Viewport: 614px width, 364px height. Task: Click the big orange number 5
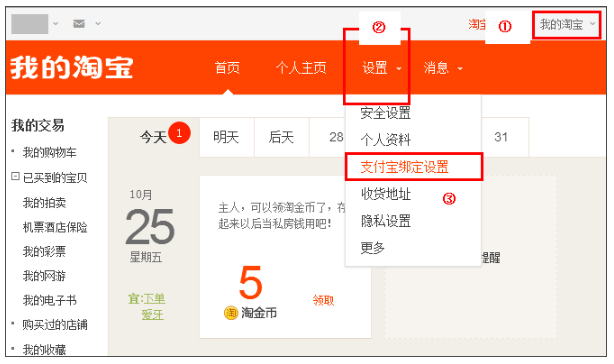pyautogui.click(x=250, y=282)
